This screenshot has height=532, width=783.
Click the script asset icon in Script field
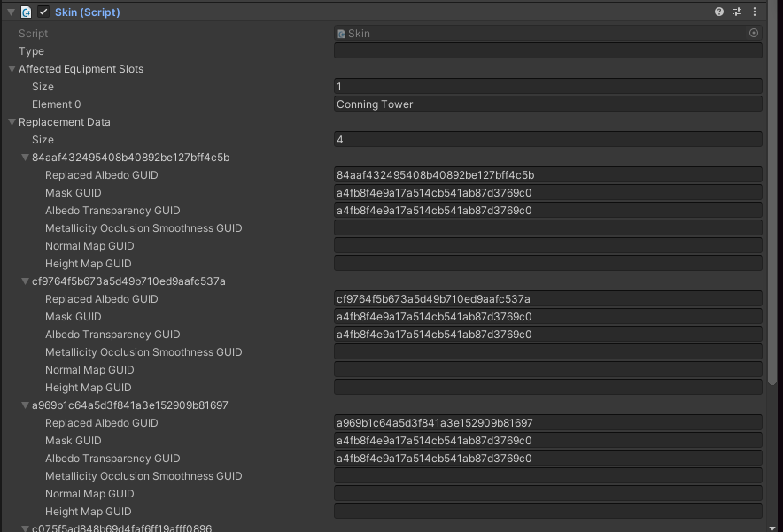click(341, 34)
